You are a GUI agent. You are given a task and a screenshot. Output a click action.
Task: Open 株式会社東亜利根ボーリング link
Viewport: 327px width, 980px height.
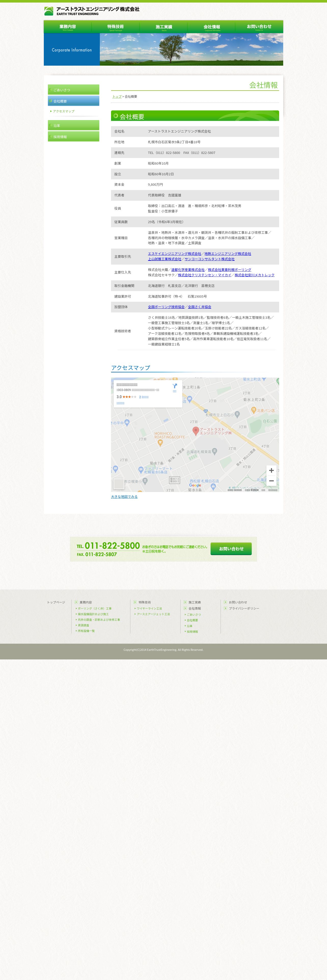coord(229,270)
